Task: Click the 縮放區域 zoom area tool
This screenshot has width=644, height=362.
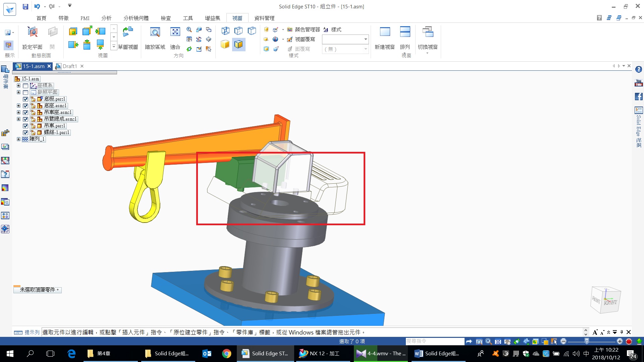Action: point(155,33)
